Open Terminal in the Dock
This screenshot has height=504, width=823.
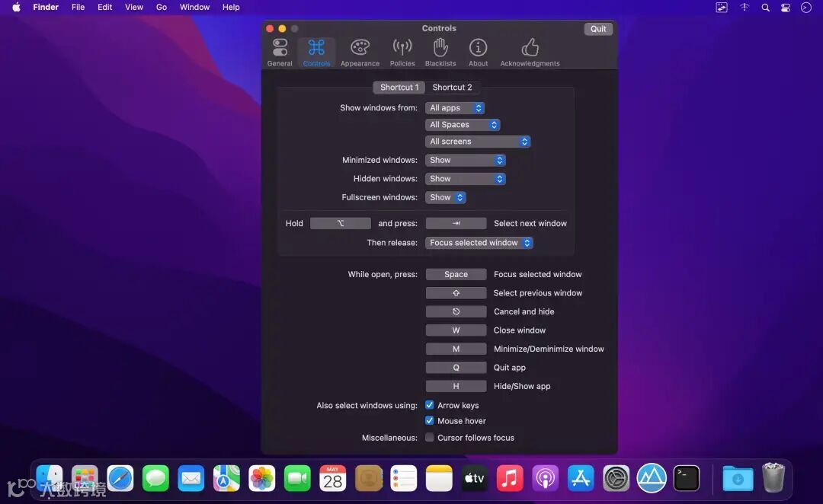[x=687, y=478]
